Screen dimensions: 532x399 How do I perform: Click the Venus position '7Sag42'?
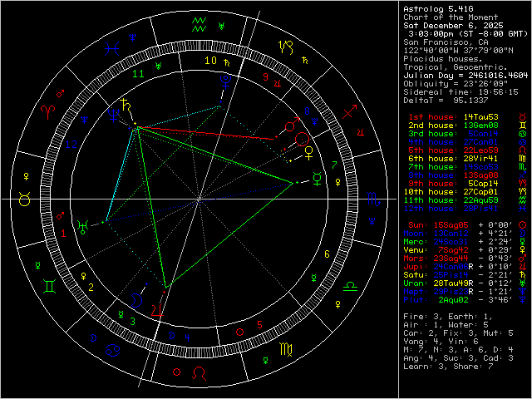(453, 250)
